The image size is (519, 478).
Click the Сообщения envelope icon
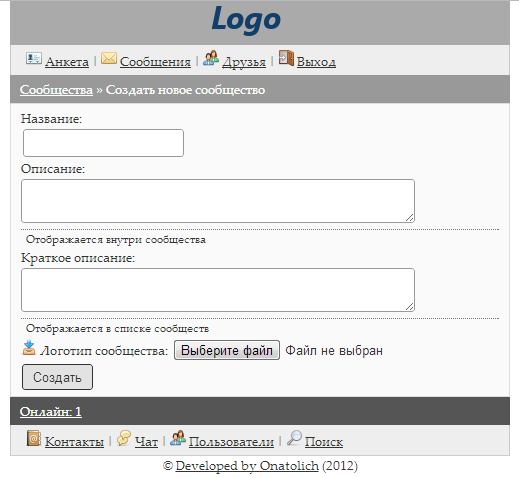click(x=109, y=58)
